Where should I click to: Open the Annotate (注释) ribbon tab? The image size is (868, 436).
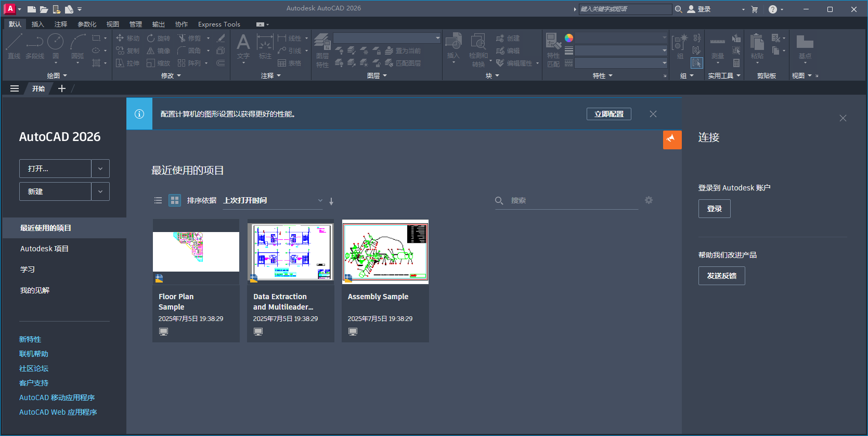(x=61, y=24)
